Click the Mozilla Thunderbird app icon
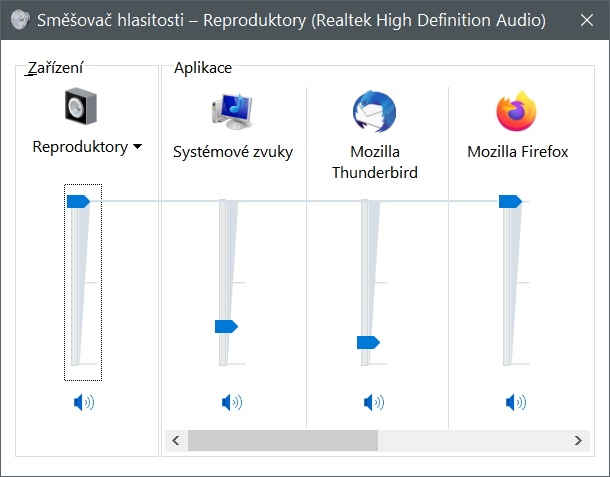Image resolution: width=610 pixels, height=477 pixels. coord(375,110)
